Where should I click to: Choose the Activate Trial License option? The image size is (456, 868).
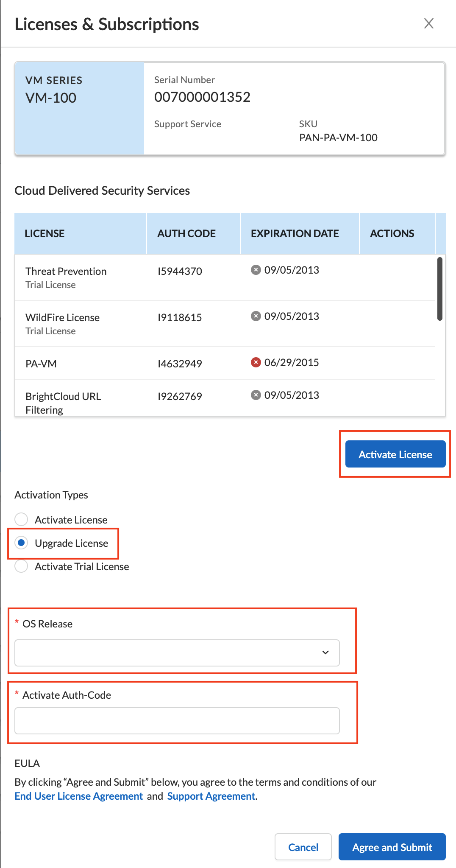[x=21, y=566]
